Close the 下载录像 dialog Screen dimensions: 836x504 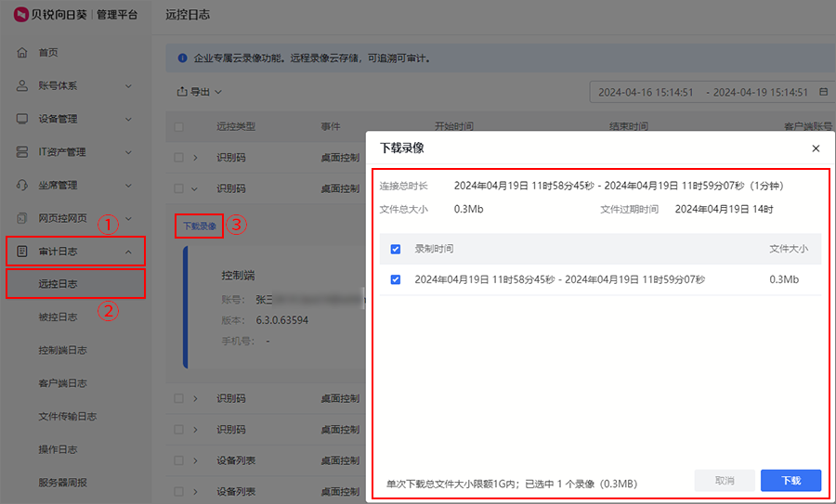click(x=816, y=149)
